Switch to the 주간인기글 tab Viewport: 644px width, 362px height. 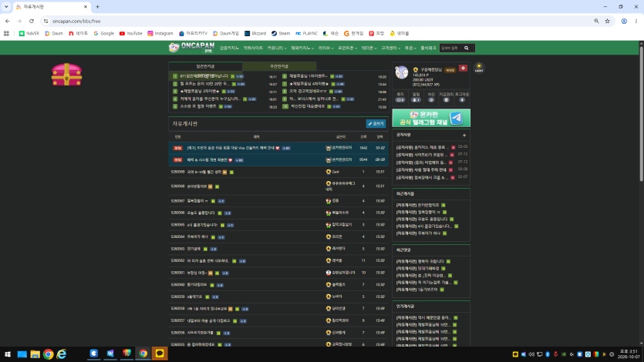point(279,66)
